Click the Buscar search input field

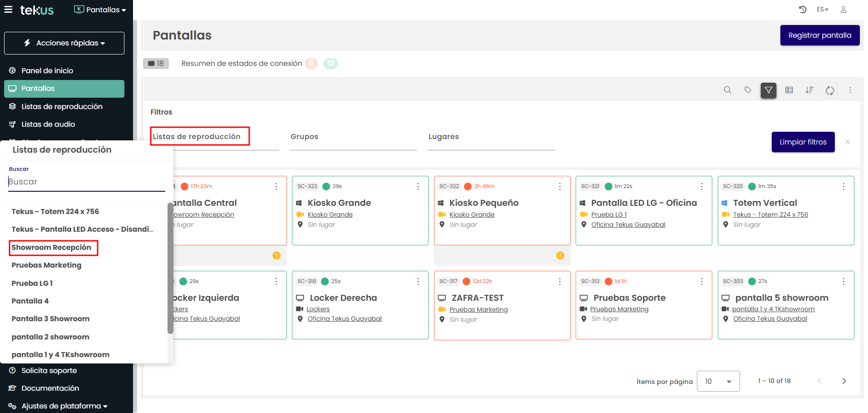point(86,182)
